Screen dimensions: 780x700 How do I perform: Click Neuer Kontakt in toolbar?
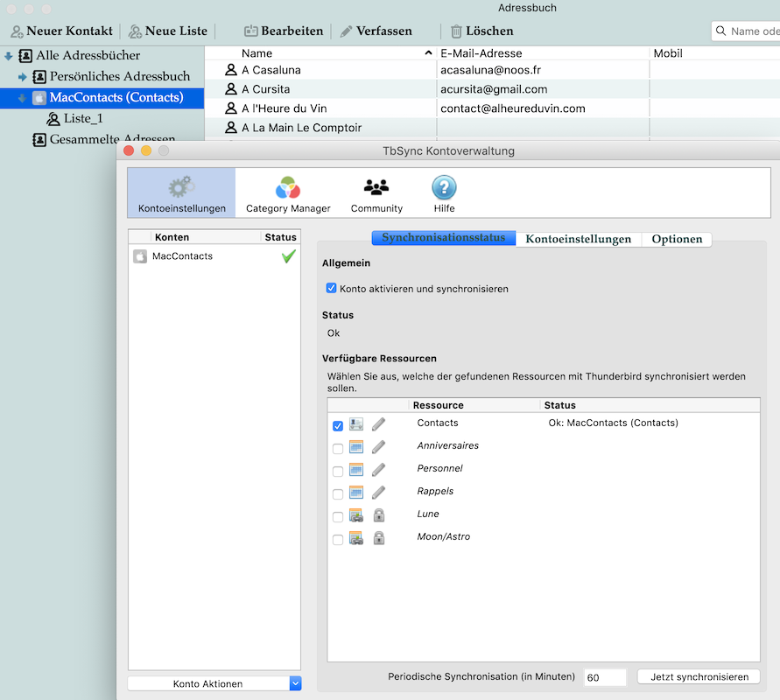click(60, 31)
